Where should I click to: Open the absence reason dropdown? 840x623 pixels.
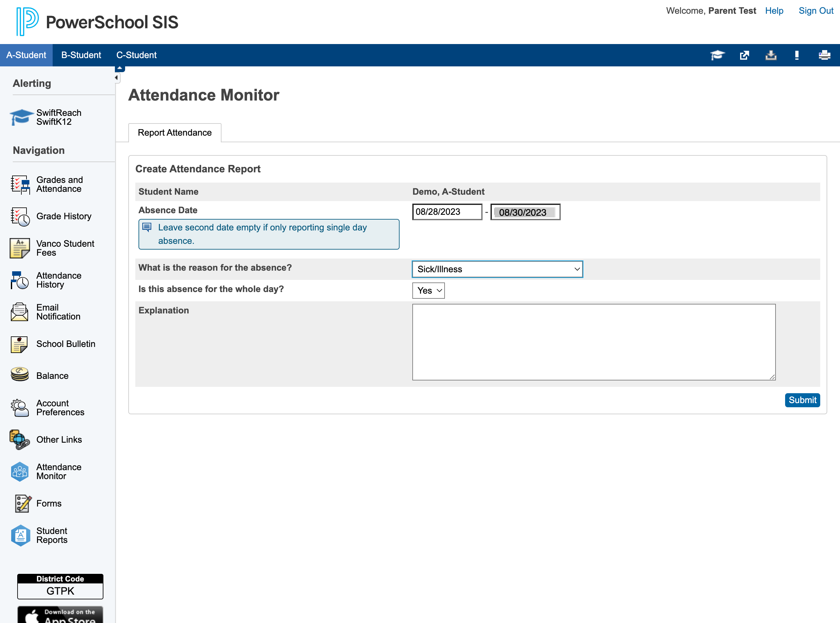[x=497, y=269]
